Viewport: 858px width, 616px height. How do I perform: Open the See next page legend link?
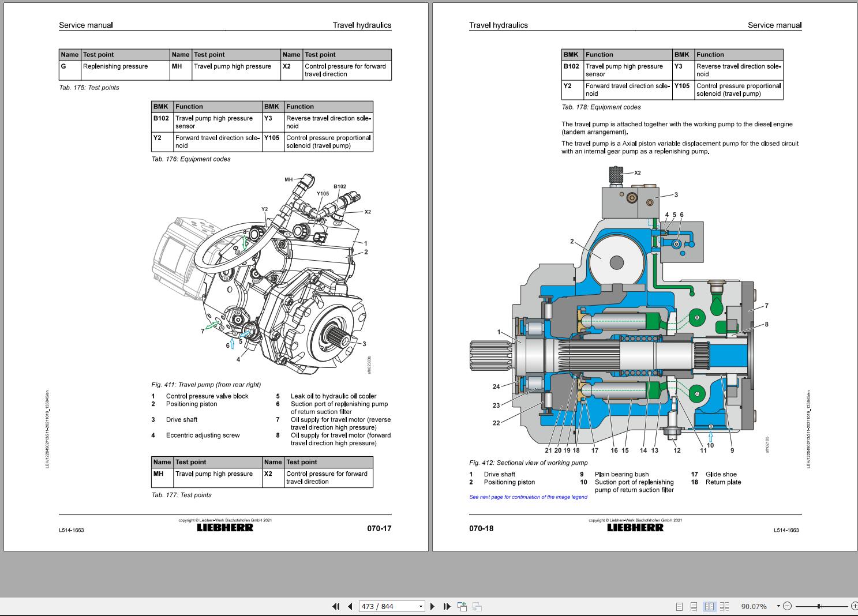pos(528,497)
